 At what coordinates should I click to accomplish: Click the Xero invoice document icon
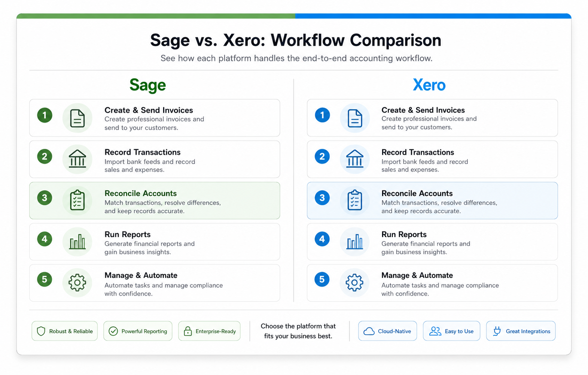355,118
